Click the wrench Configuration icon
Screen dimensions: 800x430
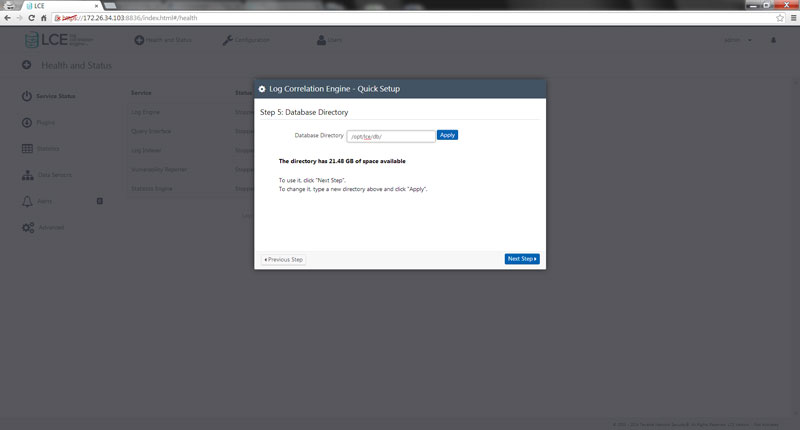coord(227,40)
